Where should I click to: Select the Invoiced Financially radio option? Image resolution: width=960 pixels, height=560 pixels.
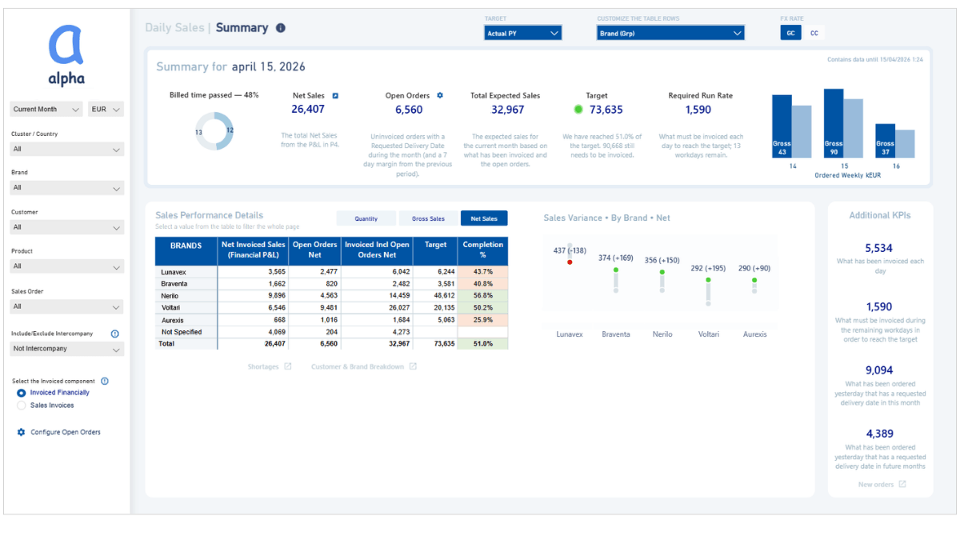(x=21, y=392)
